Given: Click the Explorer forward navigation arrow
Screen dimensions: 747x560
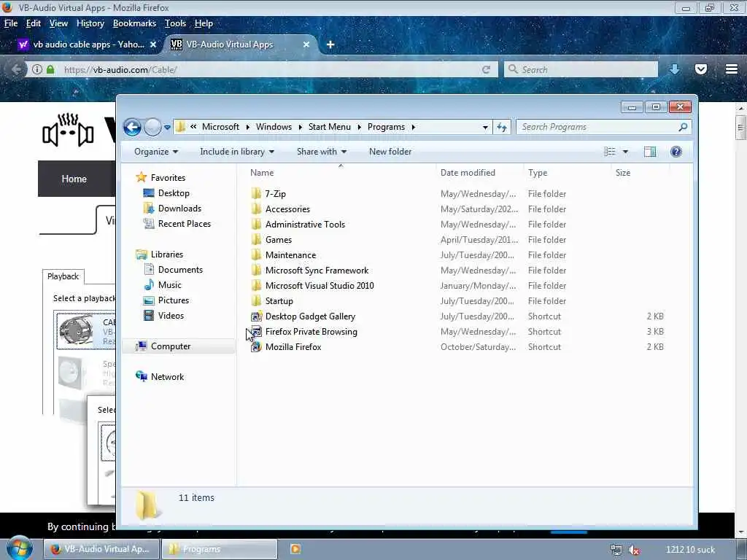Looking at the screenshot, I should [152, 127].
